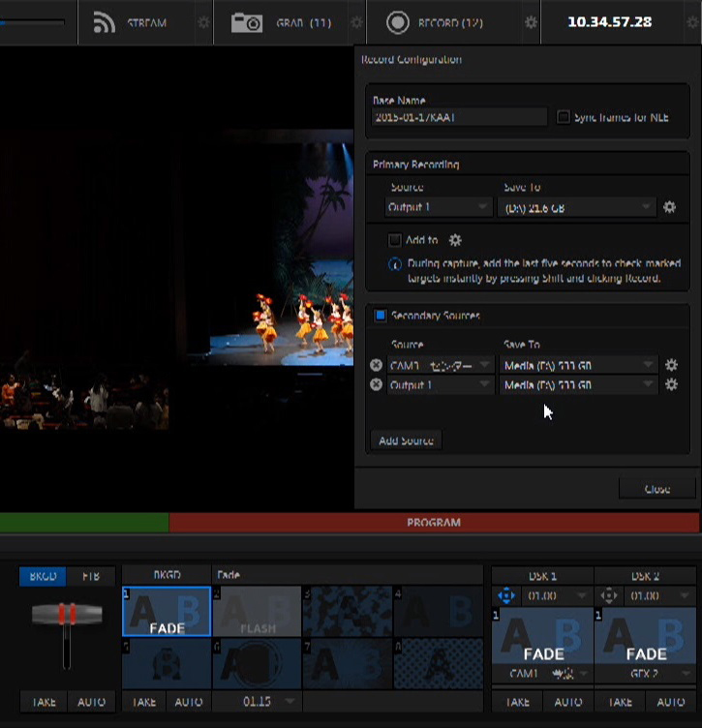Click the DSK 1 position arrows icon

pyautogui.click(x=505, y=596)
